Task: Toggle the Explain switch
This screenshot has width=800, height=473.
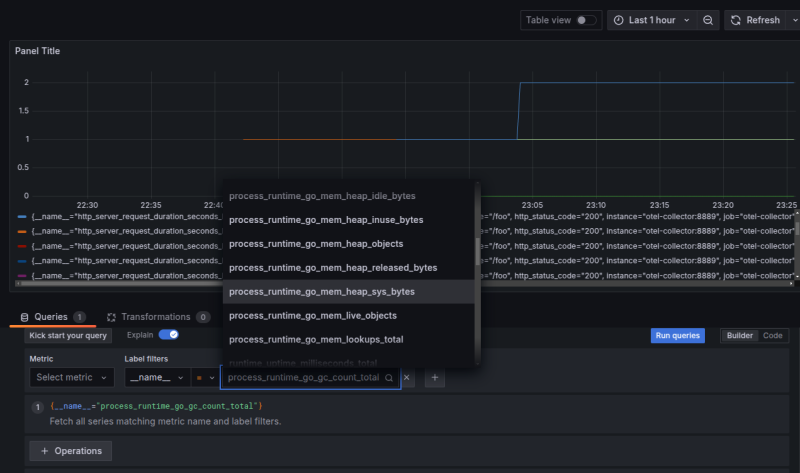Action: (x=168, y=336)
